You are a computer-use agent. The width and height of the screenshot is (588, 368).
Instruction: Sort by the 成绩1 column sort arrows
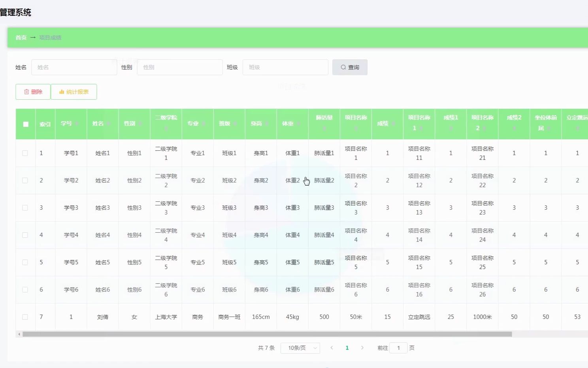(450, 128)
